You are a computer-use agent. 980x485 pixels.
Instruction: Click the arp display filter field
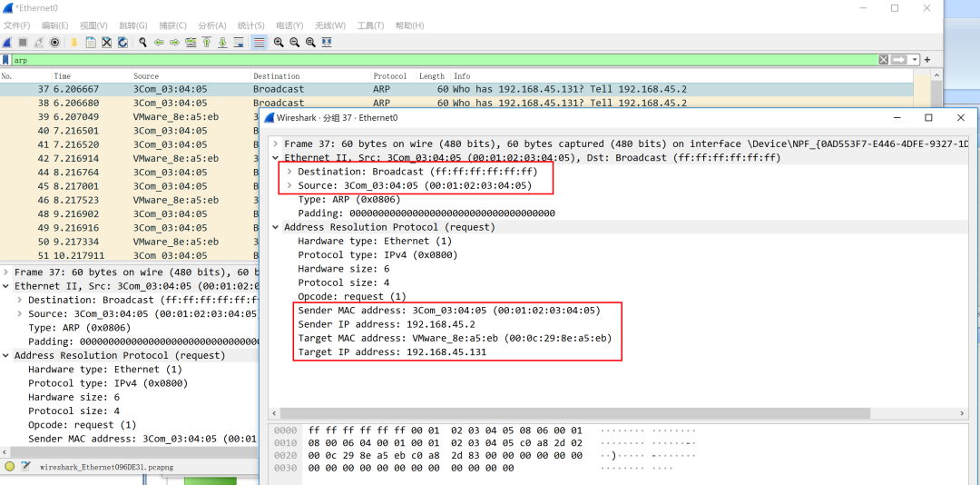click(x=444, y=60)
